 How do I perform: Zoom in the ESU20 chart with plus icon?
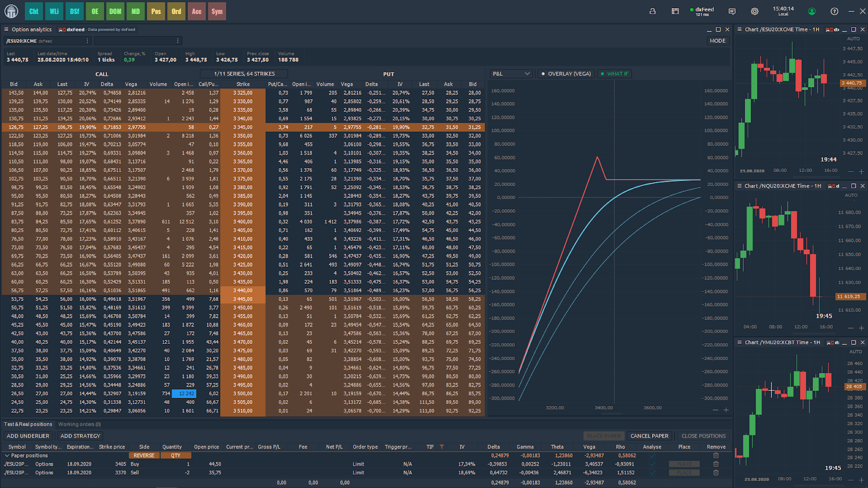pyautogui.click(x=861, y=171)
